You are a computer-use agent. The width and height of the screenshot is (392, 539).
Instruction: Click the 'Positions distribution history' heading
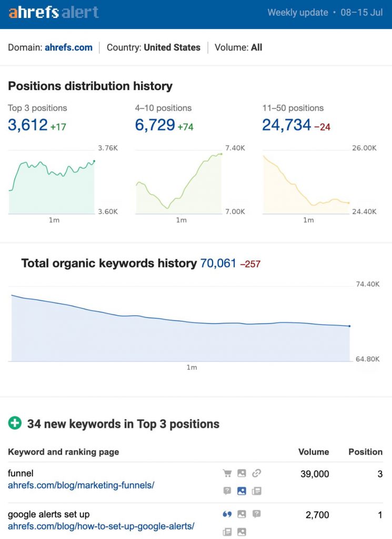(x=90, y=86)
